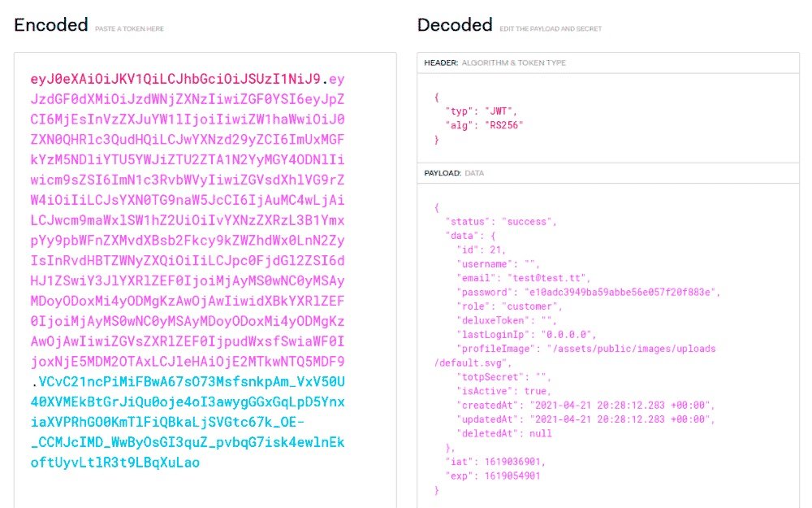Select the HEADER: Algorithm & Token Type label
The height and width of the screenshot is (508, 812).
pyautogui.click(x=495, y=63)
